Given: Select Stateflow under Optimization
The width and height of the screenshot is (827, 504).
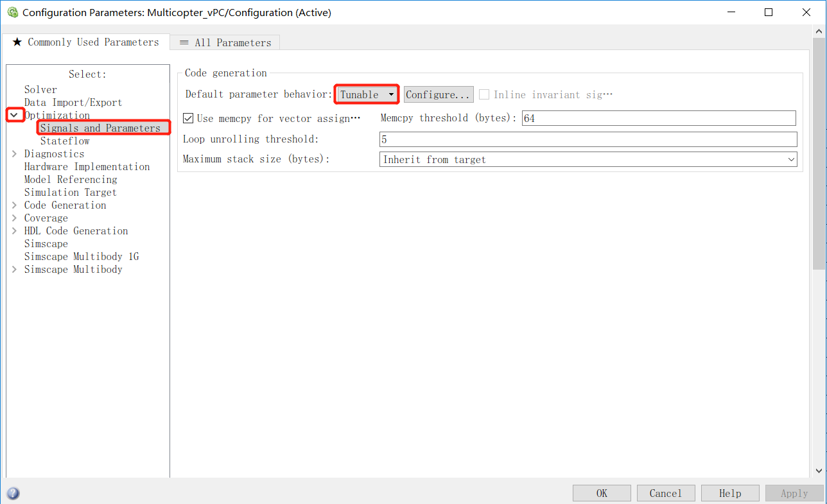Looking at the screenshot, I should point(65,141).
